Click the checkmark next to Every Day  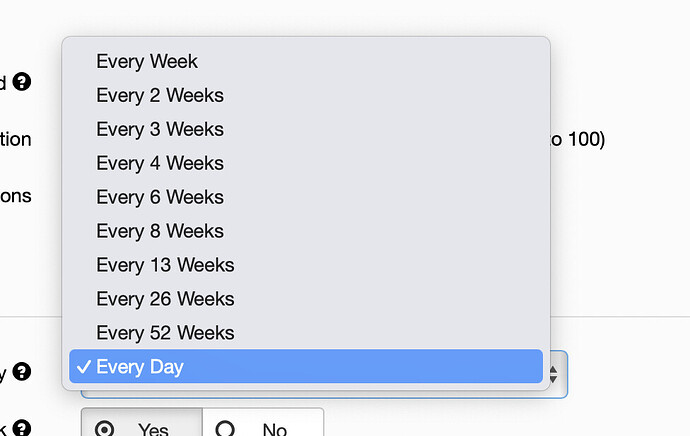pos(84,366)
